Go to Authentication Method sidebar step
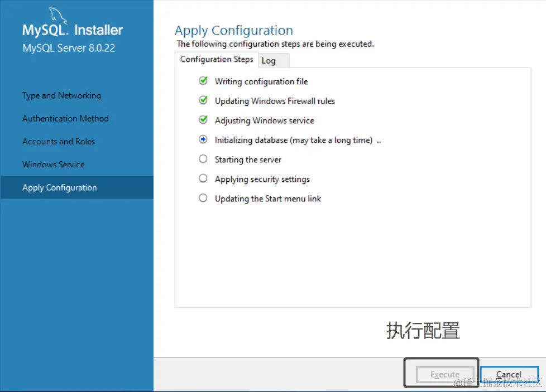This screenshot has height=392, width=546. click(65, 119)
